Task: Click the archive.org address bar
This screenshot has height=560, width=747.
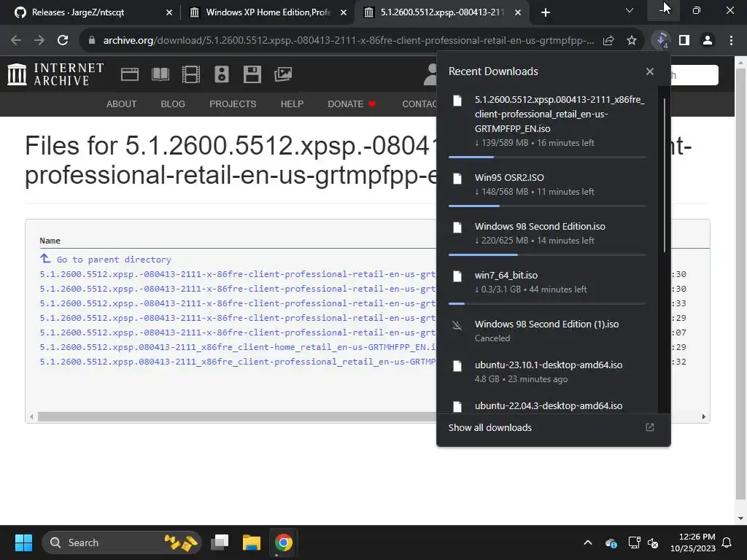Action: click(348, 41)
